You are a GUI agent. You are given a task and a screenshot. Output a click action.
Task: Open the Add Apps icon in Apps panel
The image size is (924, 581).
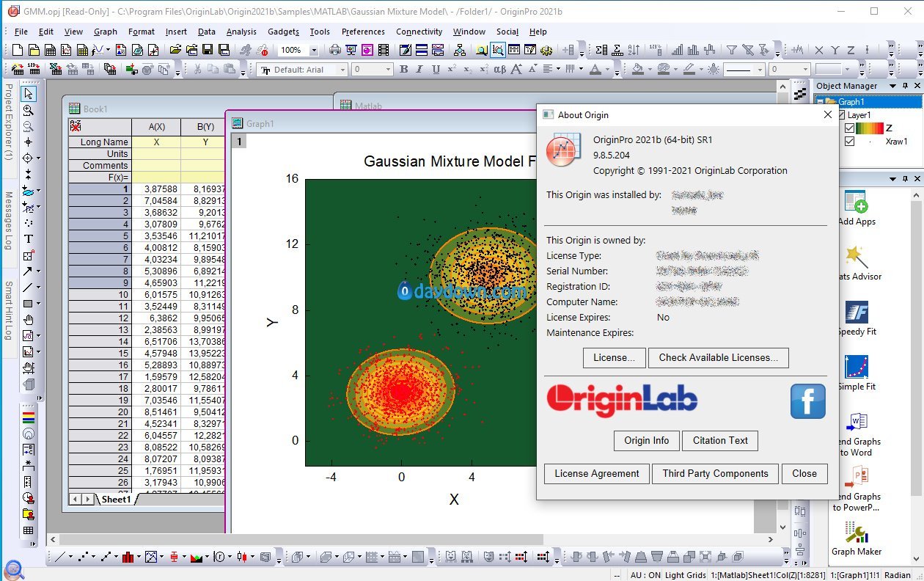tap(856, 202)
